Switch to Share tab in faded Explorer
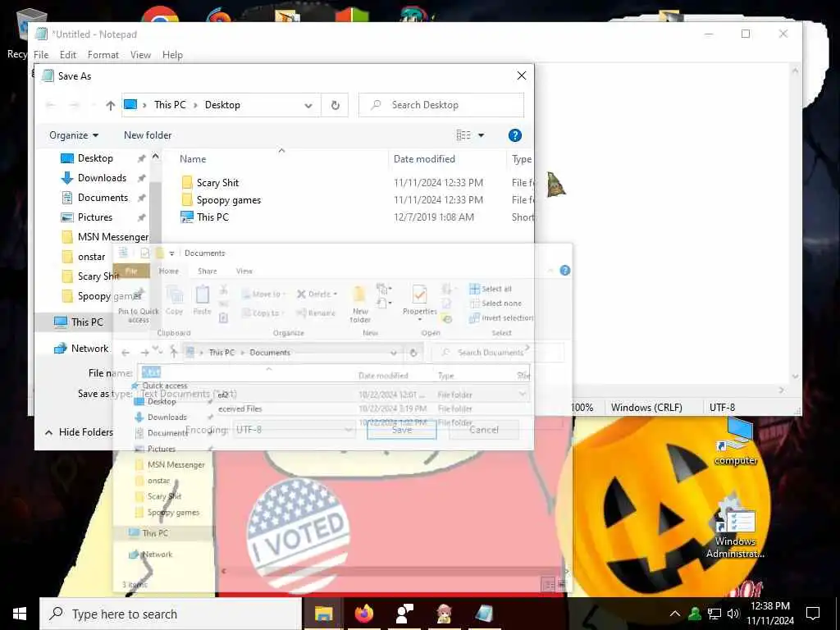840x630 pixels. point(208,271)
